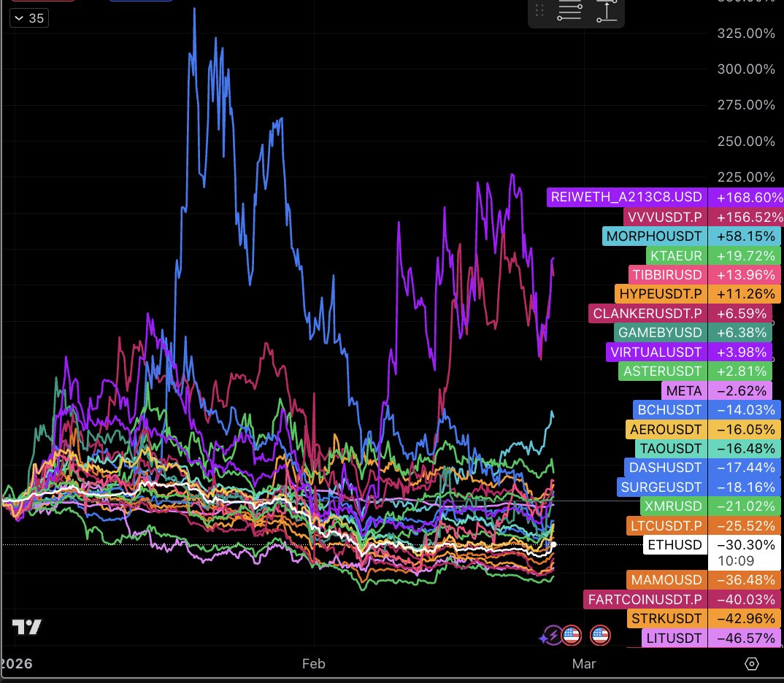Select the GAMEBYUSD price label
Viewport: 784px width, 683px height.
pos(660,332)
